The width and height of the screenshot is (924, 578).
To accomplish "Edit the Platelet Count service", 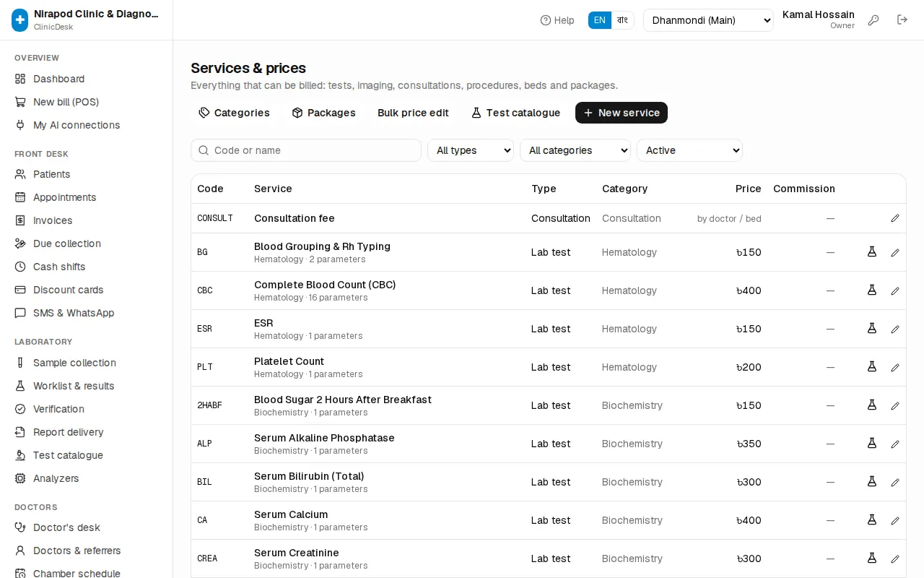I will click(895, 367).
